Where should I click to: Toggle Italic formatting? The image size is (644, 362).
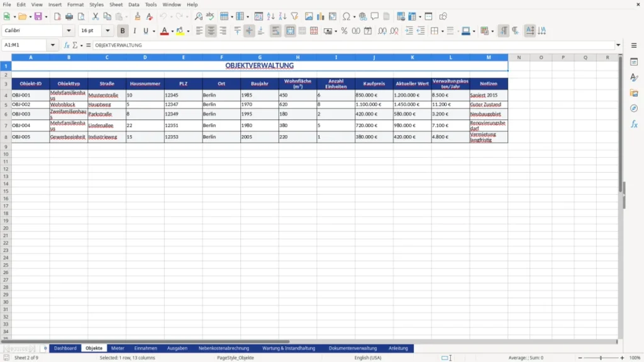click(135, 31)
